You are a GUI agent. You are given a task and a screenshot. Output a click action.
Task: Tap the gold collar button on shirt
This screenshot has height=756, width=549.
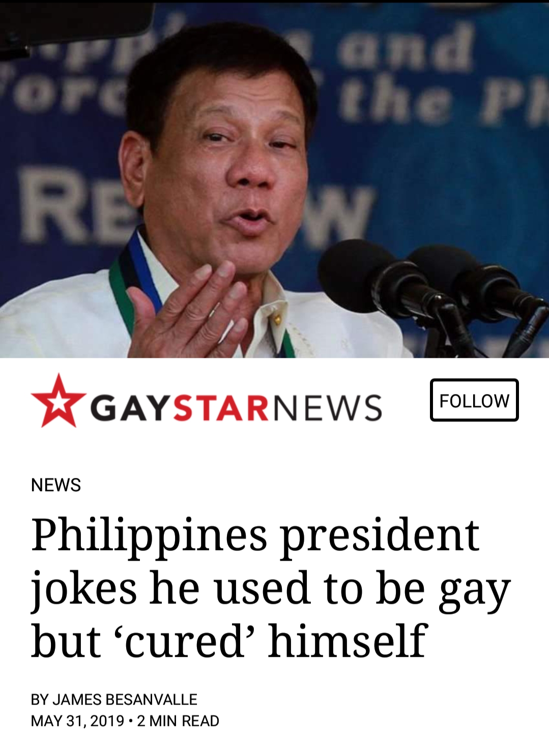(276, 318)
